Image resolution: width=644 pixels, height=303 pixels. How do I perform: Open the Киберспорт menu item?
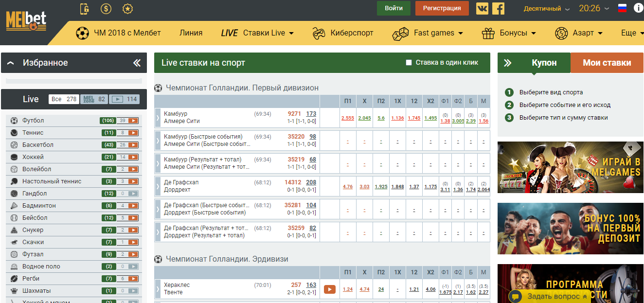tap(343, 33)
